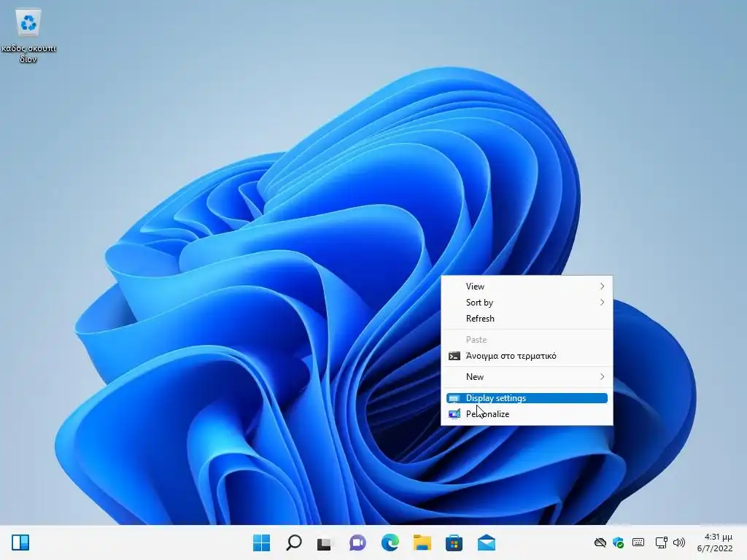This screenshot has height=560, width=747.
Task: Choose Sort by in the context menu
Action: point(527,303)
